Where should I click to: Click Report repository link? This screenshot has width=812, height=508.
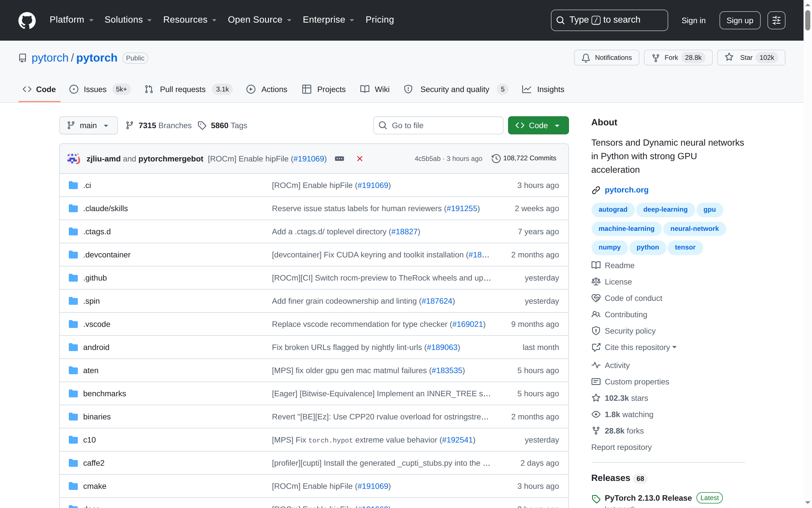coord(621,447)
